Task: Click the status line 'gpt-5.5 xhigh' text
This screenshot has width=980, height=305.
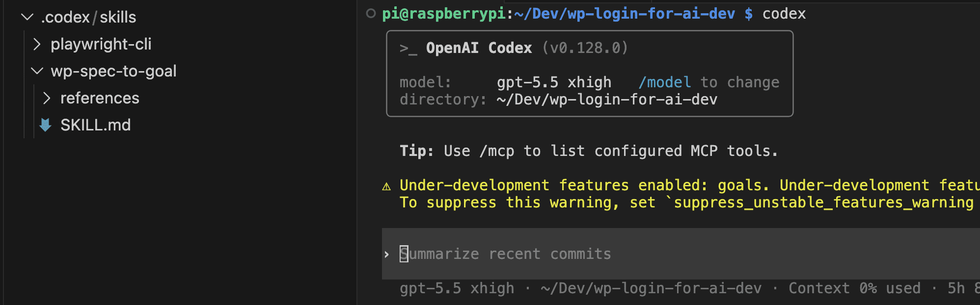Action: tap(457, 288)
